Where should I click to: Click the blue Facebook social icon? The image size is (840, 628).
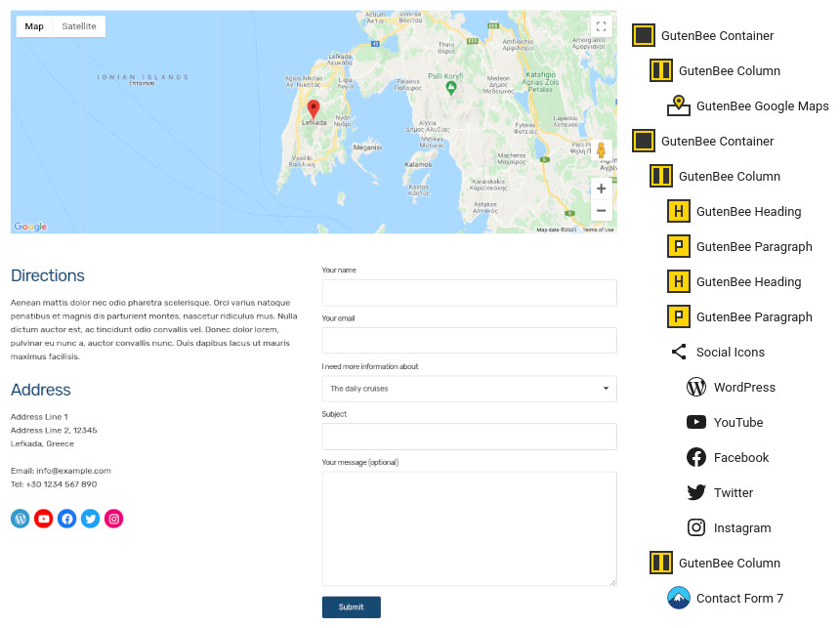(x=67, y=519)
